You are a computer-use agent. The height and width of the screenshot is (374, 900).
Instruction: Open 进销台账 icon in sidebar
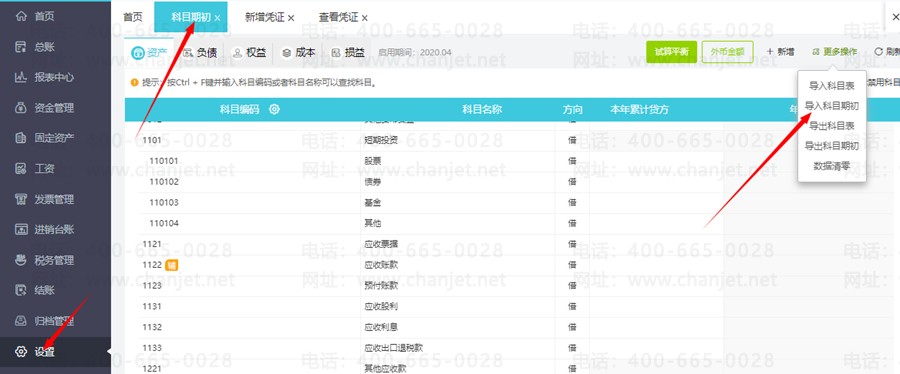21,229
